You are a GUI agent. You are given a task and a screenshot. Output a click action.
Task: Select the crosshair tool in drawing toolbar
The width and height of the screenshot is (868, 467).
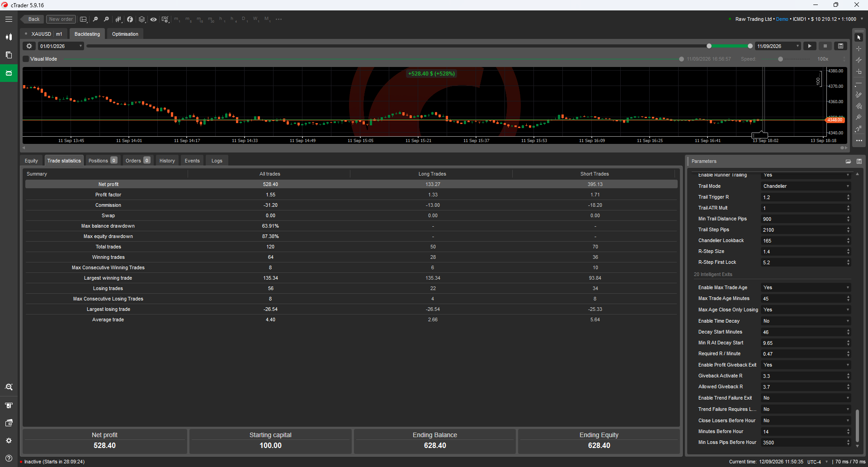[x=859, y=48]
